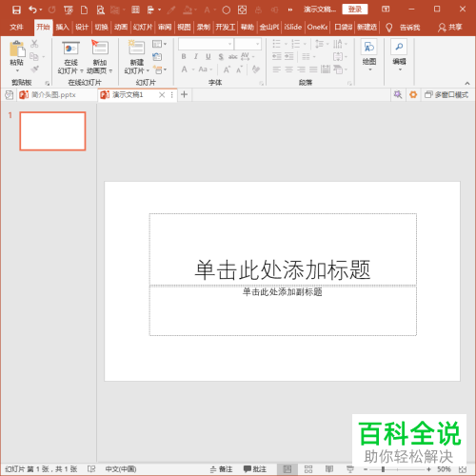Click slide 1 thumbnail in the panel
Image resolution: width=476 pixels, height=476 pixels.
point(52,131)
